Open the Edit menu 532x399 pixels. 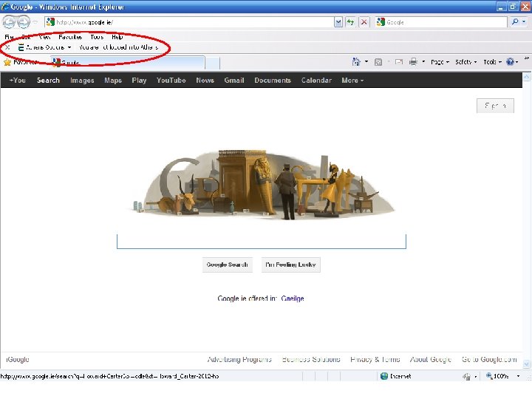point(26,37)
